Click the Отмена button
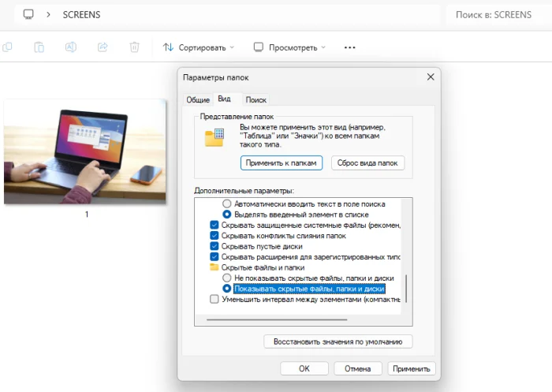This screenshot has width=552, height=392. 358,369
